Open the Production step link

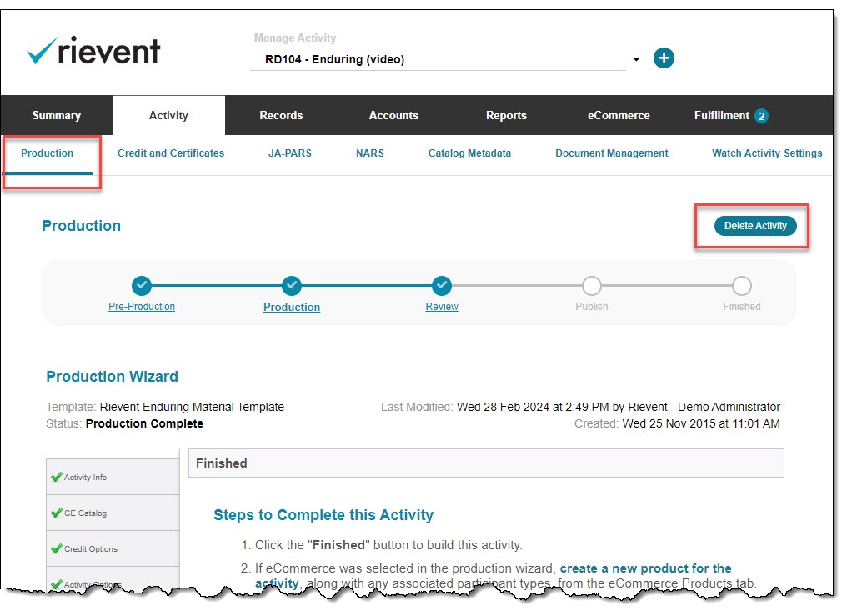tap(292, 308)
